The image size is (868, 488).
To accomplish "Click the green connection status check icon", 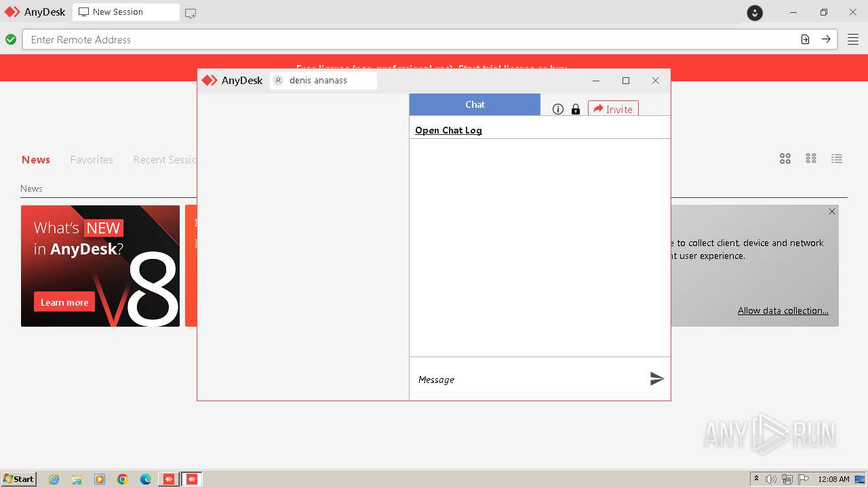I will pos(11,39).
